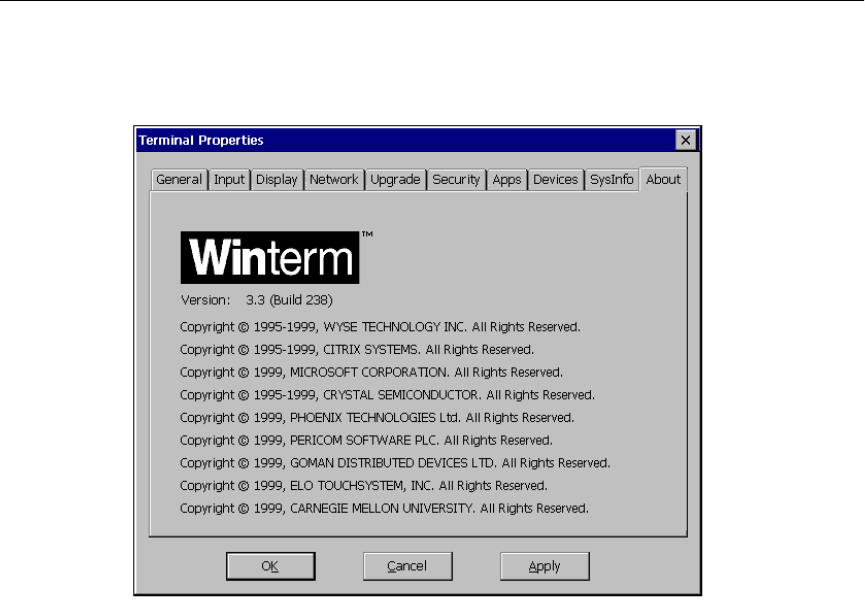Viewport: 865px width, 600px height.
Task: Click the CITRIX SYSTEMS copyright line
Action: point(357,350)
